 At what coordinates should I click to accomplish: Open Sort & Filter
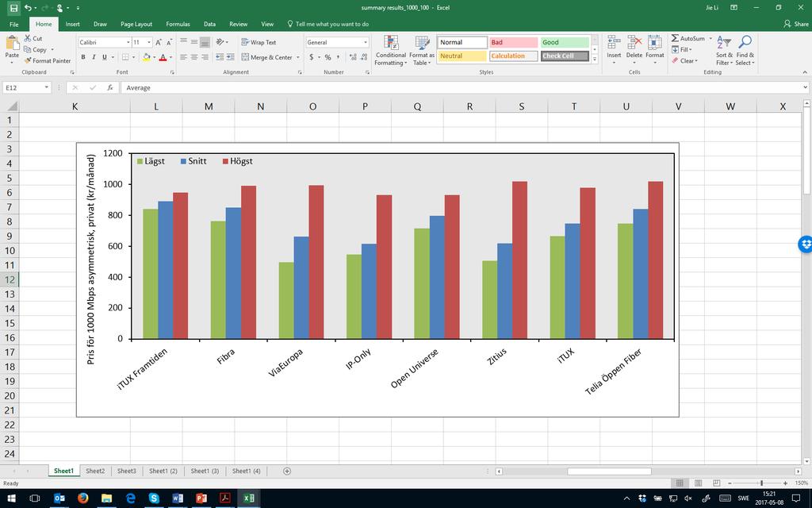click(x=724, y=50)
